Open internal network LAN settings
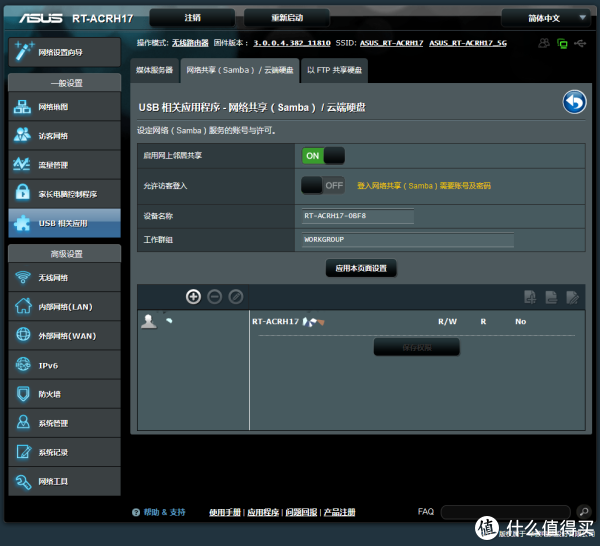Viewport: 600px width, 546px height. tap(64, 306)
